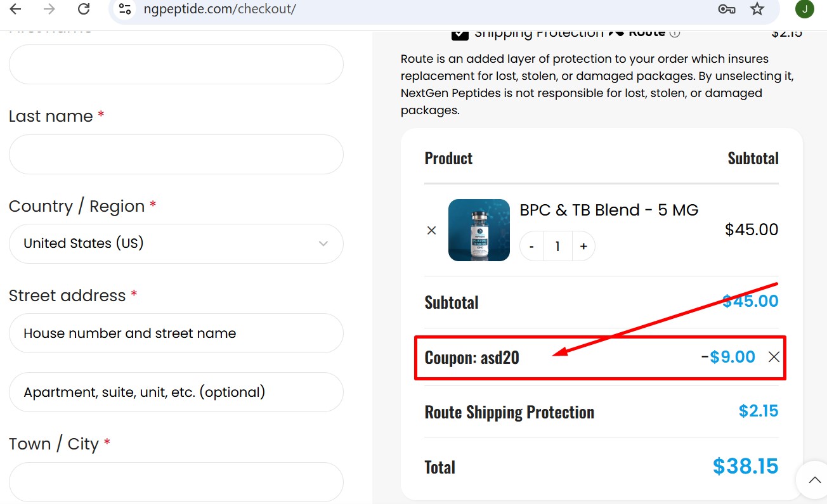Click the browser forward arrow
This screenshot has width=827, height=504.
[x=49, y=10]
